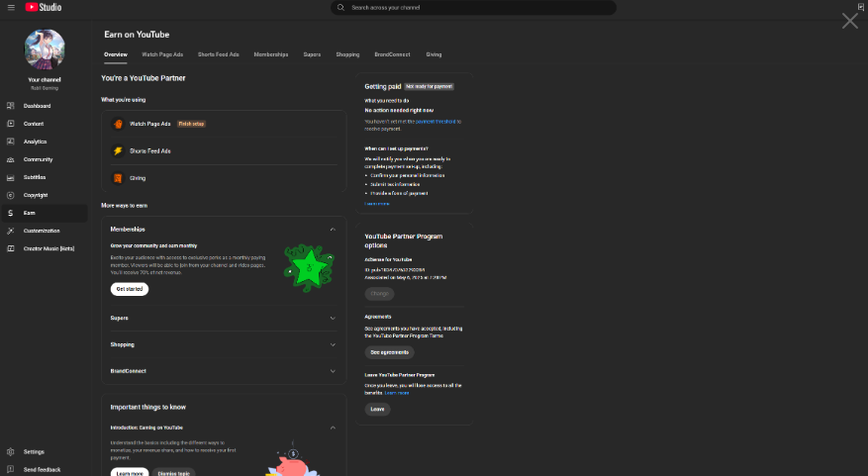Open Customization label in sidebar

pos(42,231)
